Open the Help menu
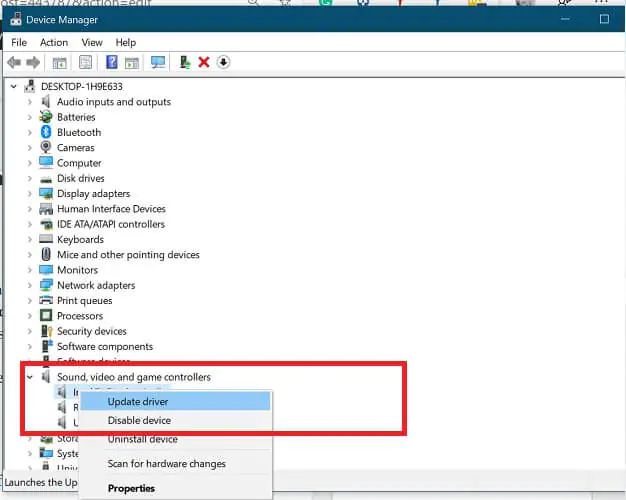This screenshot has width=626, height=500. pos(126,42)
